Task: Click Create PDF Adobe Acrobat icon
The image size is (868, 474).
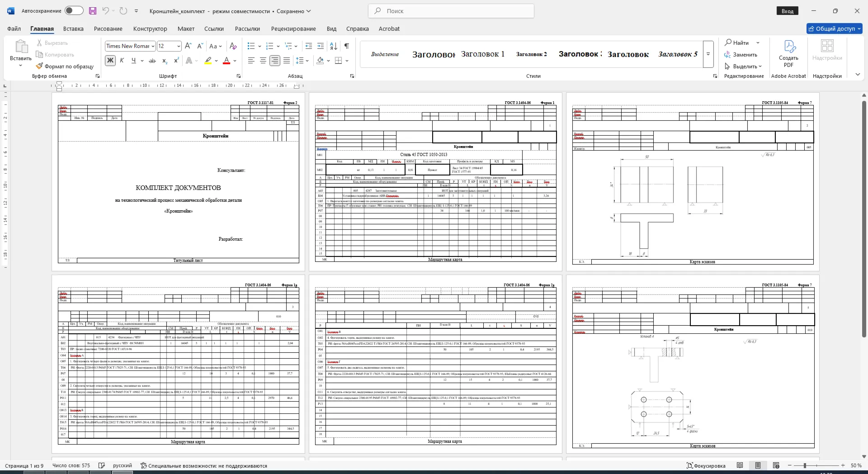Action: [x=788, y=54]
